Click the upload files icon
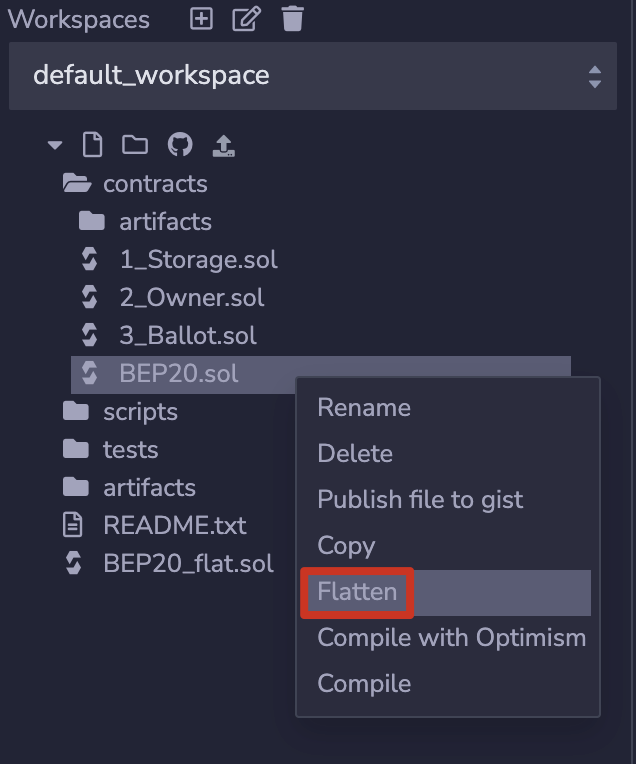 pos(223,146)
